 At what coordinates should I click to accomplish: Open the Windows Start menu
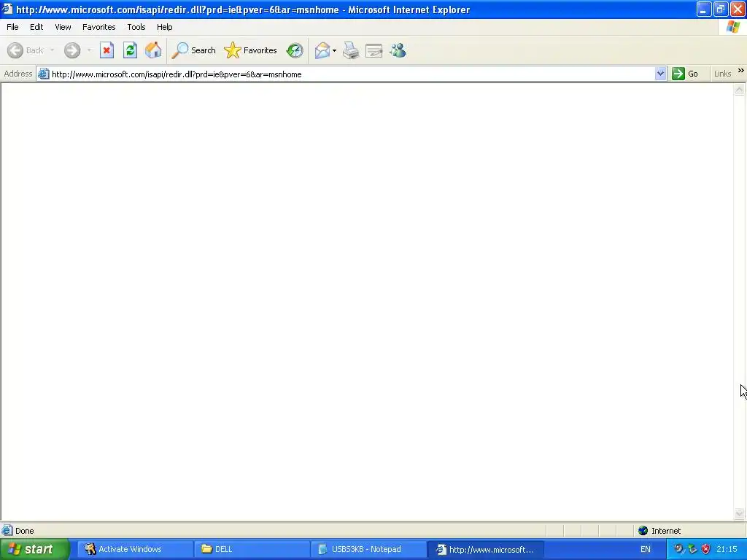(x=34, y=549)
